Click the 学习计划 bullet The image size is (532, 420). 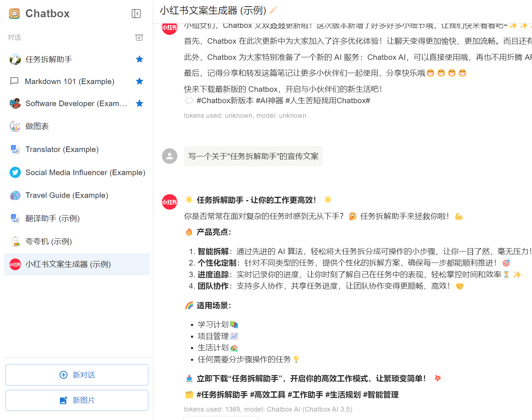click(x=218, y=325)
